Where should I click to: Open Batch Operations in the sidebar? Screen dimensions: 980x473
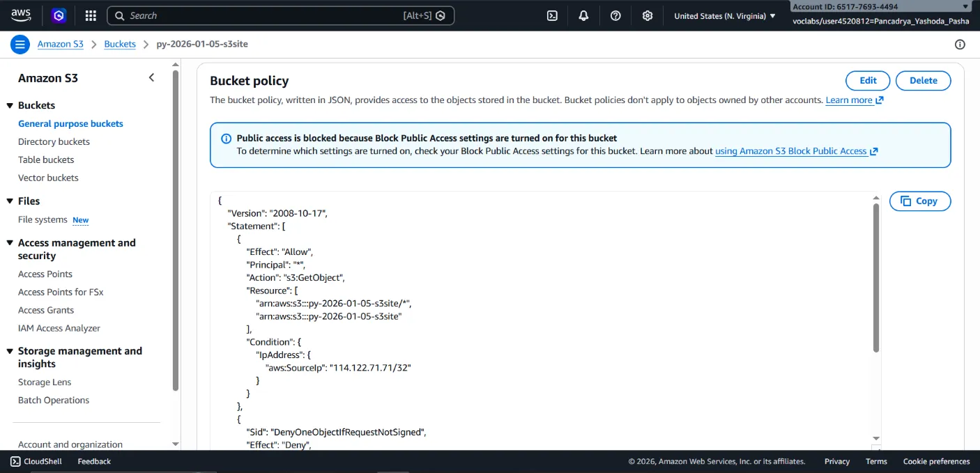[54, 400]
